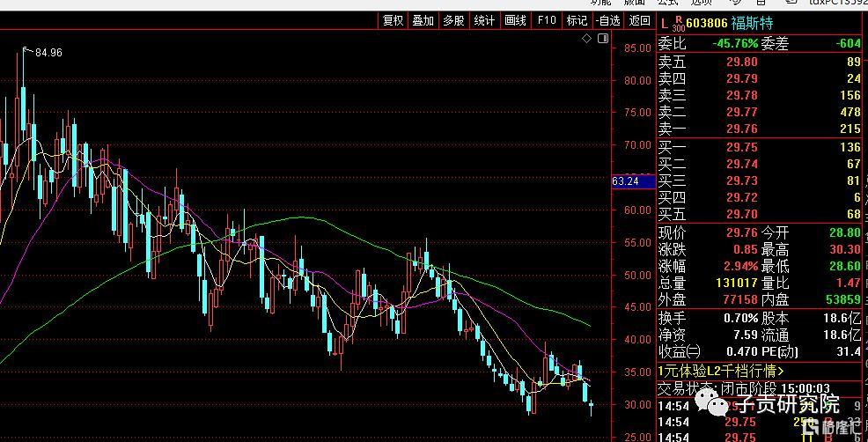Click the 84.96 high price marker
Screen dimensions: 868x442
(48, 53)
